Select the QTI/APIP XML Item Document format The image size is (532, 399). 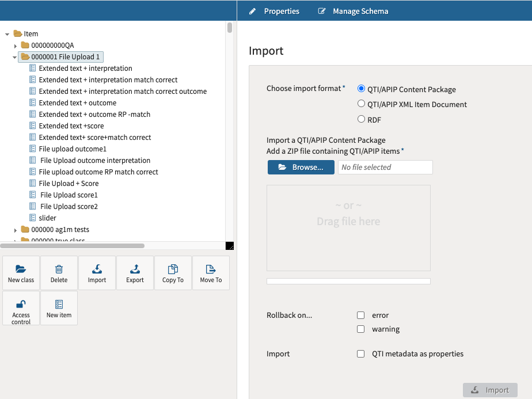[361, 104]
